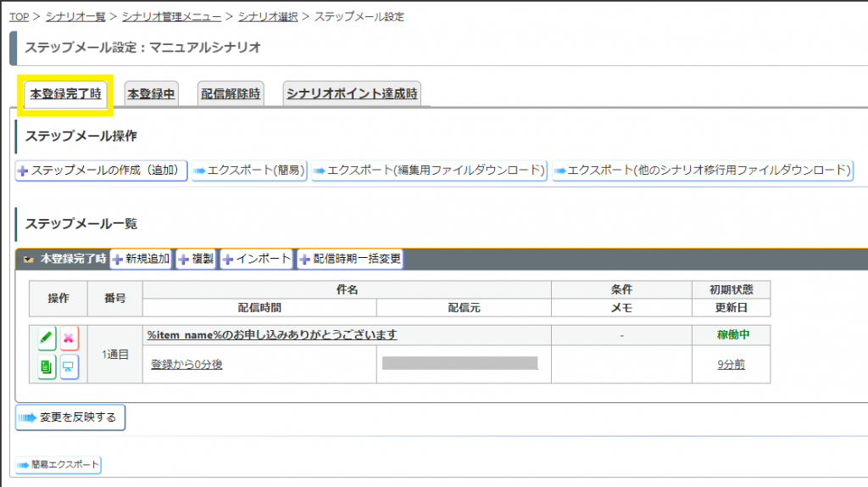The image size is (868, 487).
Task: Click the 件名 column header
Action: [x=347, y=290]
